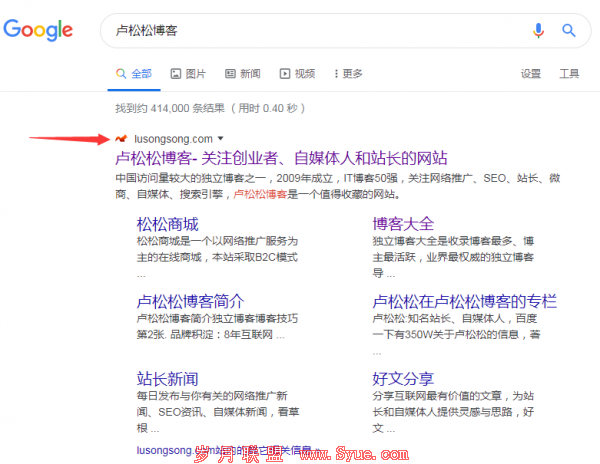
Task: Open result 卢松松博客- 关注创业者、自媒体人和站长的网站
Action: [x=281, y=158]
